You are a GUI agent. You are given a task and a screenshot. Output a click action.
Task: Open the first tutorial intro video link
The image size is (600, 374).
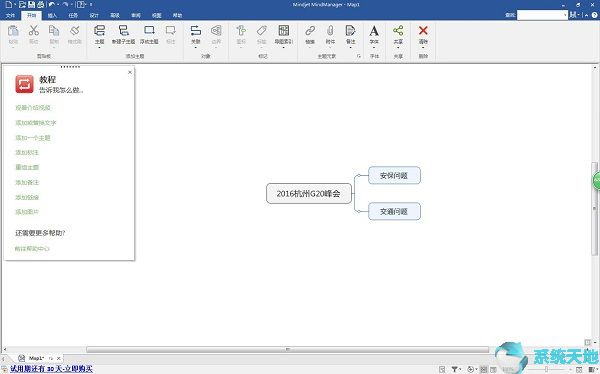pyautogui.click(x=33, y=108)
